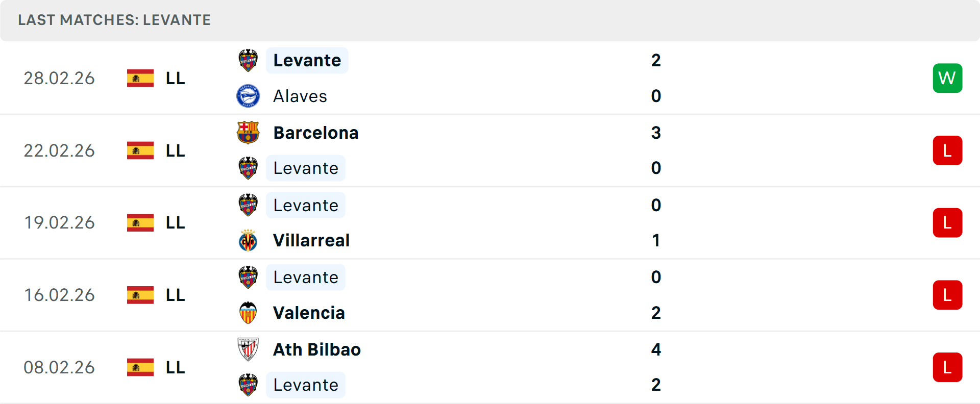The height and width of the screenshot is (404, 980).
Task: Click the Villarreal club crest icon
Action: (x=248, y=240)
